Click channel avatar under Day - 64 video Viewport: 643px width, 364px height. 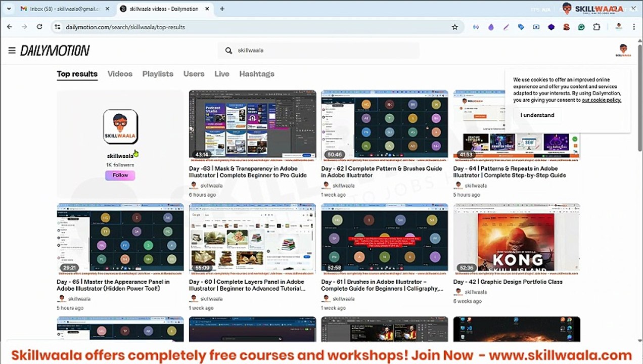click(457, 186)
